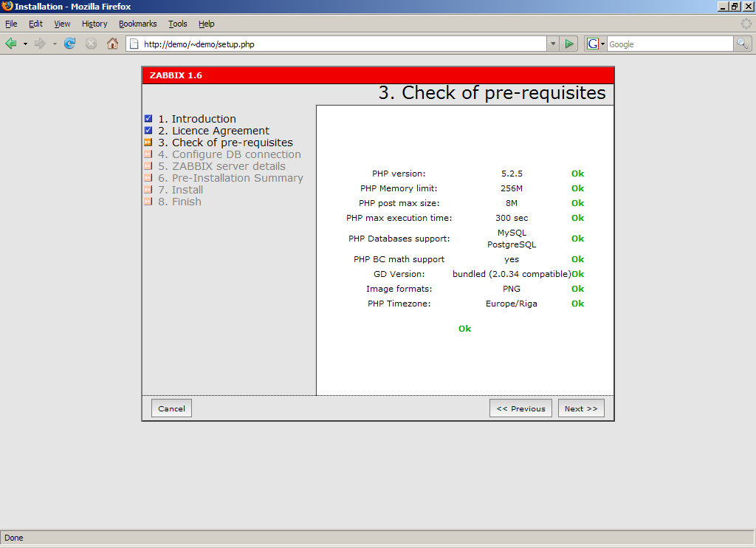Open the File menu
This screenshot has width=756, height=548.
[11, 24]
